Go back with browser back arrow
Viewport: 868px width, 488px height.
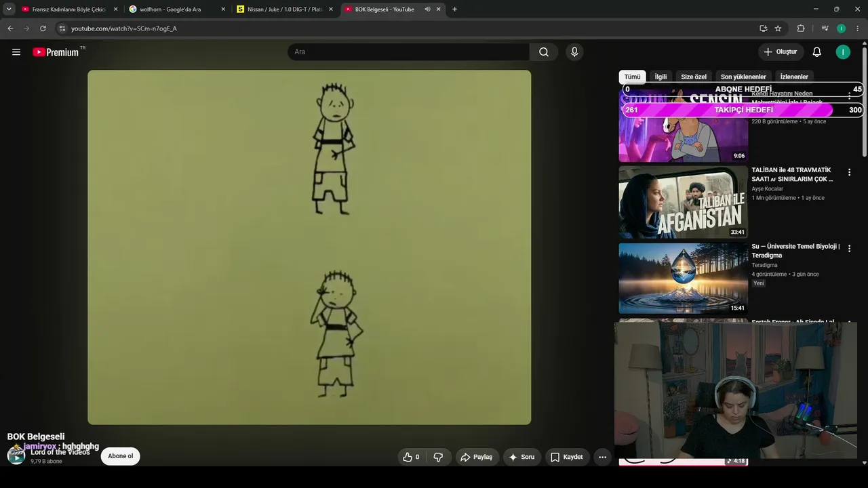point(10,28)
